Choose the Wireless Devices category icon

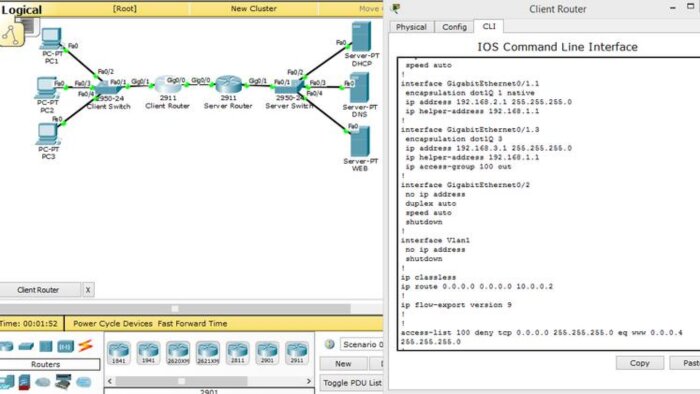(x=65, y=346)
